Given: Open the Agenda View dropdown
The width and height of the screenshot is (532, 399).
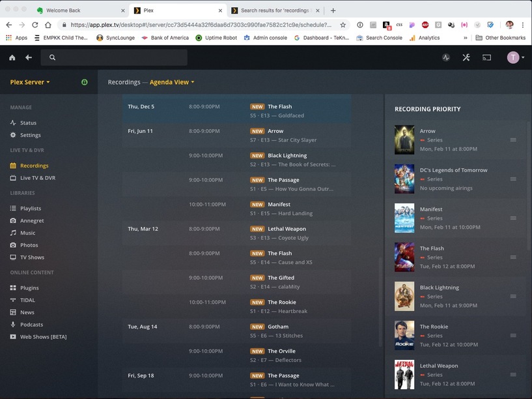Looking at the screenshot, I should coord(172,82).
